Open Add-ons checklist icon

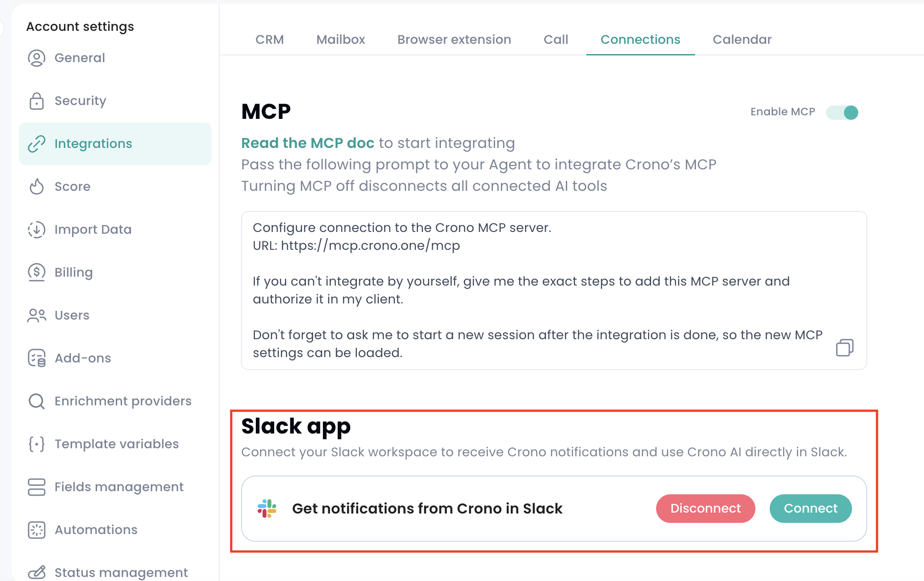(x=37, y=358)
